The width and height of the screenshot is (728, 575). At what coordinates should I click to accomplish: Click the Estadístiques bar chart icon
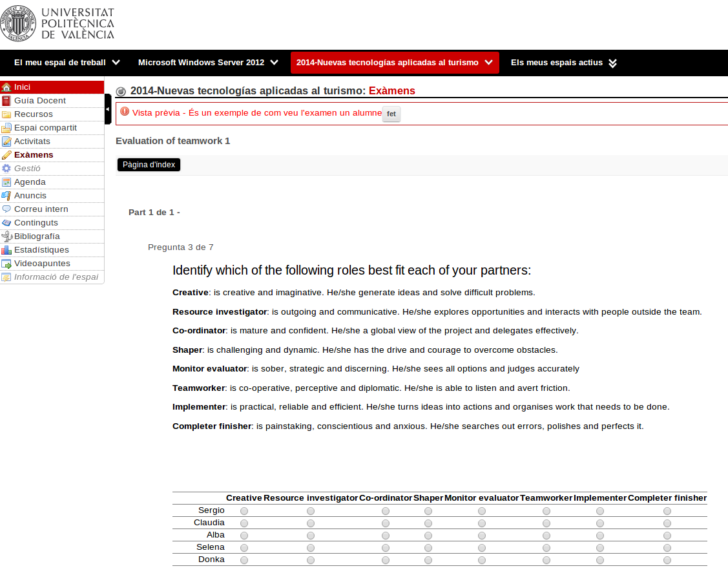[x=6, y=250]
